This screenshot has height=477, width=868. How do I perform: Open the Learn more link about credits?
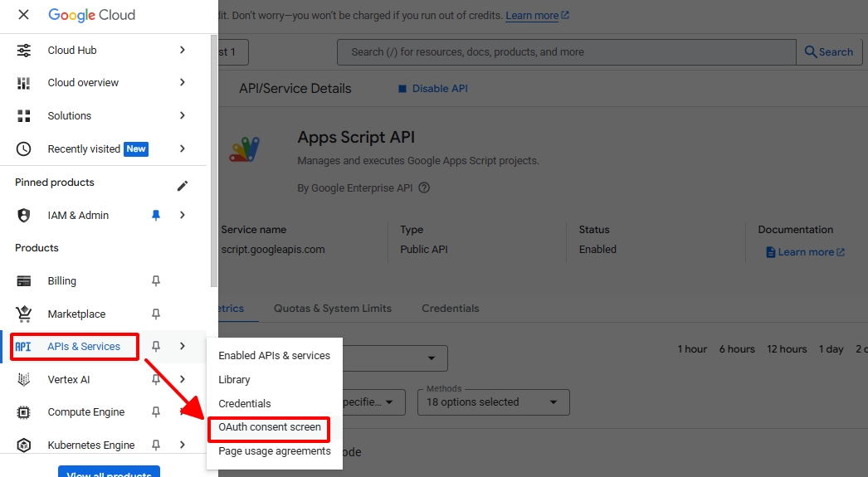pos(537,16)
